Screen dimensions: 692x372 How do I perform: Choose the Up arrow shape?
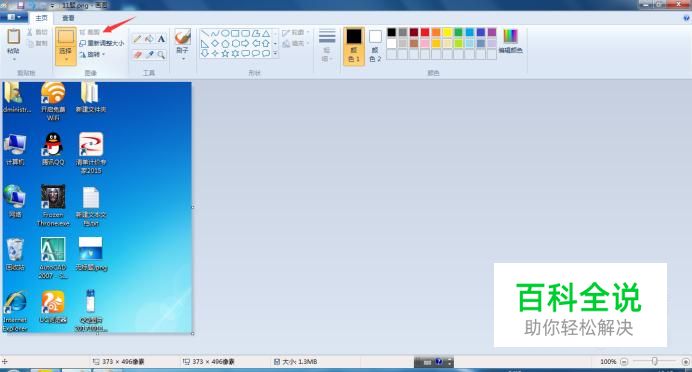pos(266,44)
